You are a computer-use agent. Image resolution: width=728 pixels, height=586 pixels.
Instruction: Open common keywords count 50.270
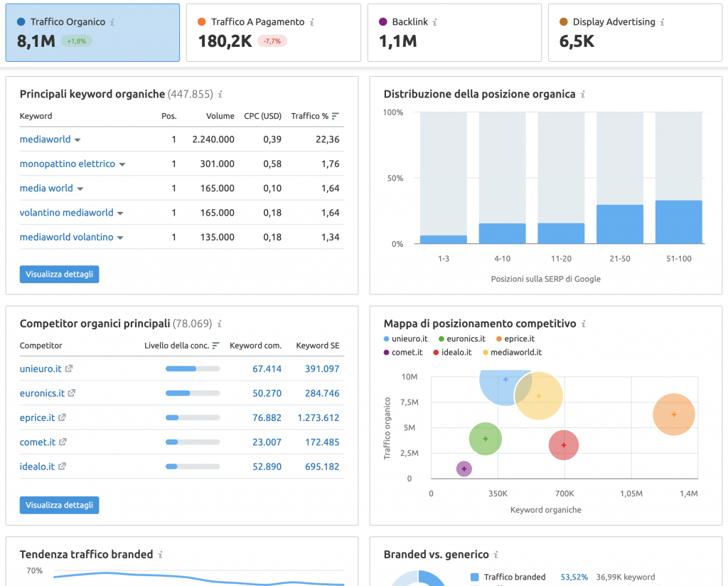[x=267, y=393]
